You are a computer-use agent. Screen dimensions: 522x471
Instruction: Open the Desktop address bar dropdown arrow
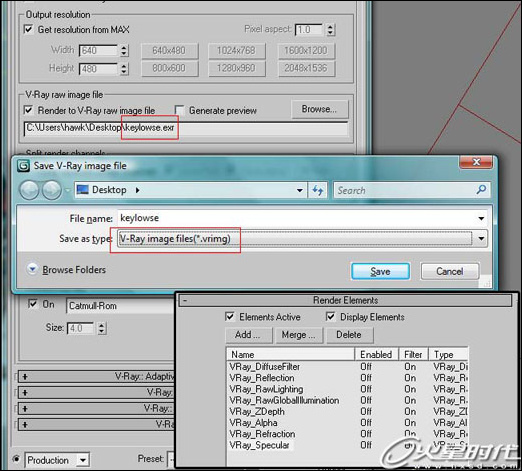[x=300, y=190]
